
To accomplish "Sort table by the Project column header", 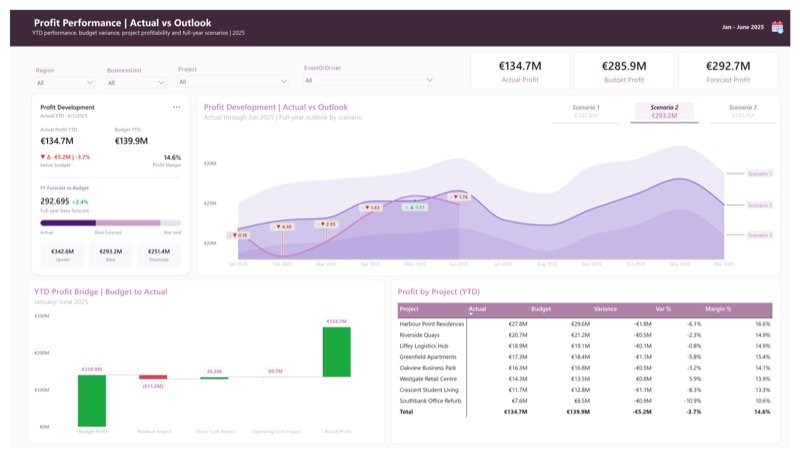I will point(409,309).
